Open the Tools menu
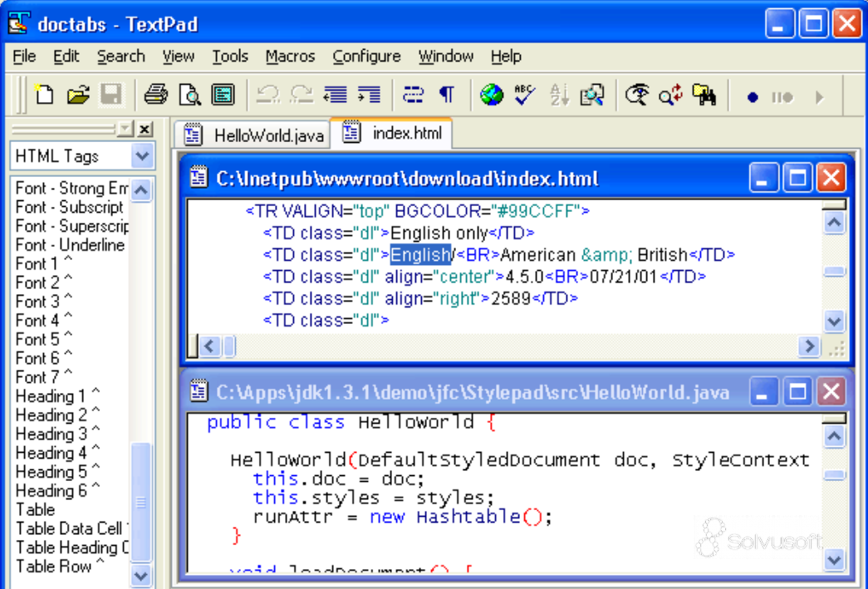The width and height of the screenshot is (868, 589). point(230,56)
